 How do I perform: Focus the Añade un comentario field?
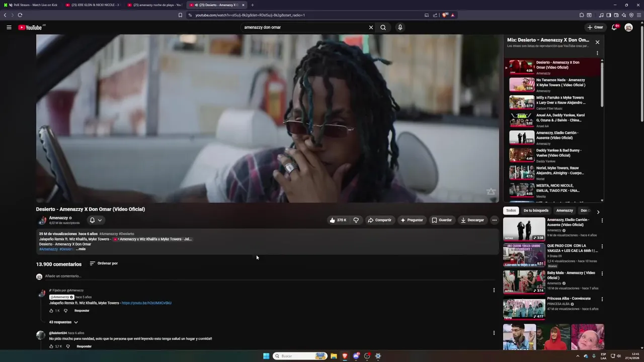(x=269, y=276)
